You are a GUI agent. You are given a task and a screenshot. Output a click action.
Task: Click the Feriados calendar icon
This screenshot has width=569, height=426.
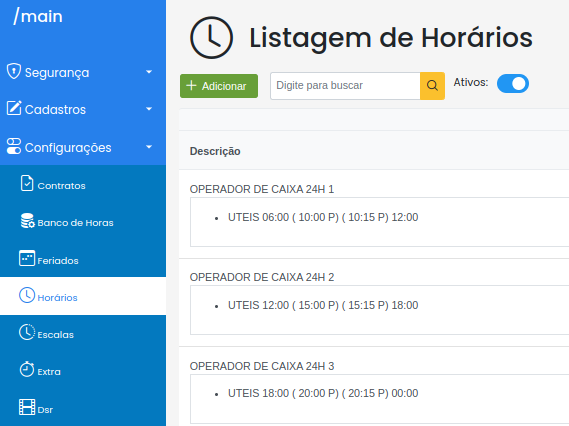[27, 258]
